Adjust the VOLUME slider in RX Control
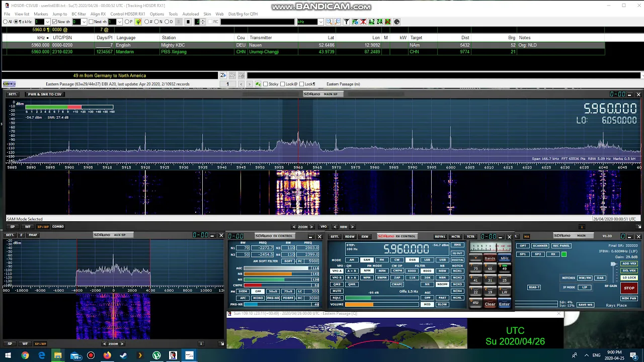 pyautogui.click(x=382, y=304)
